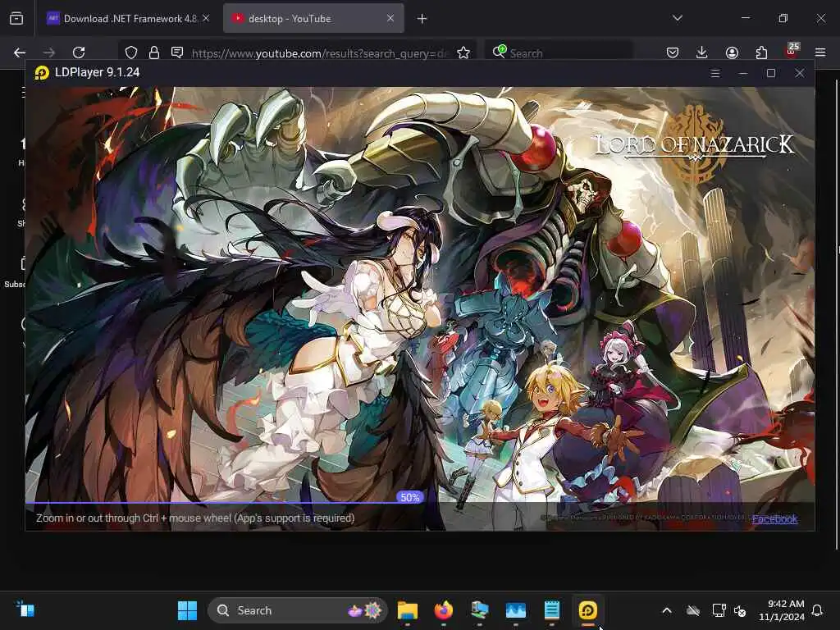Close the desktop - YouTube tab
840x630 pixels.
[390, 18]
